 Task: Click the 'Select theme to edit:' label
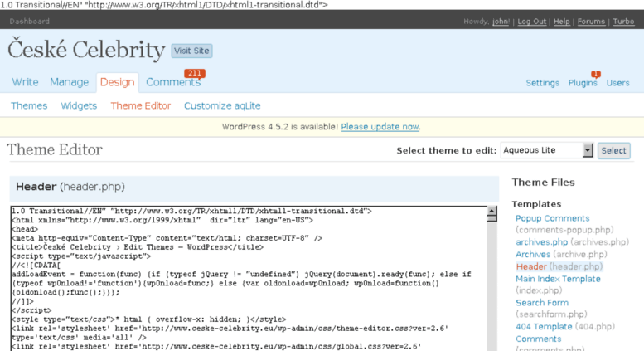point(447,150)
